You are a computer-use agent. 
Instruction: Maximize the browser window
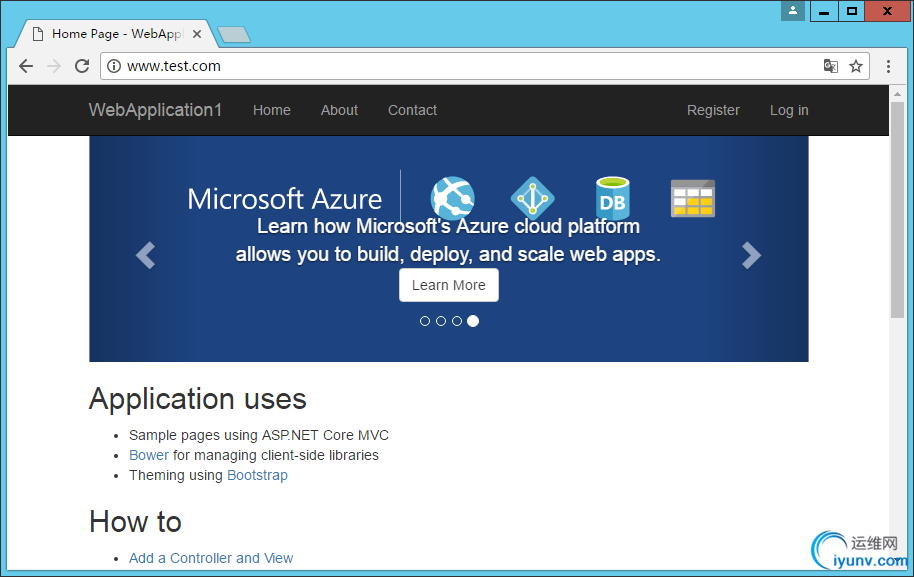[852, 12]
